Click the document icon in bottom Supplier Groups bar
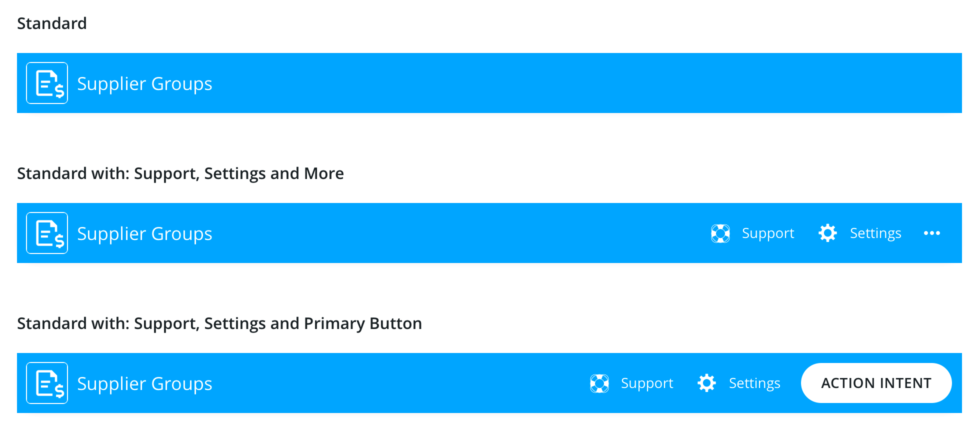Viewport: 980px width, 435px height. pyautogui.click(x=47, y=383)
